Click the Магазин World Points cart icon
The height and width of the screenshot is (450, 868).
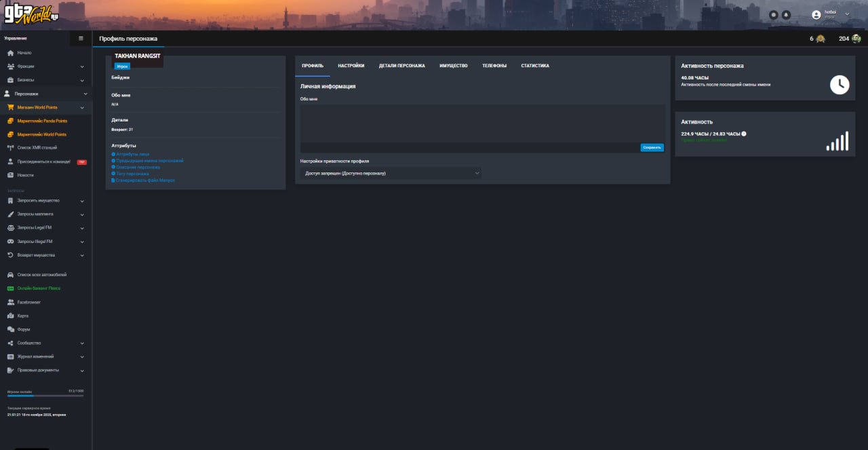click(10, 107)
